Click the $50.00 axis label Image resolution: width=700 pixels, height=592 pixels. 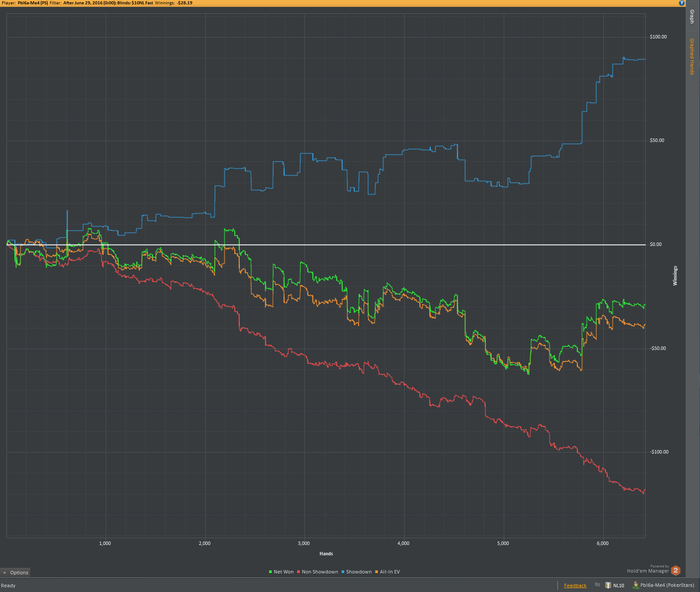(657, 140)
